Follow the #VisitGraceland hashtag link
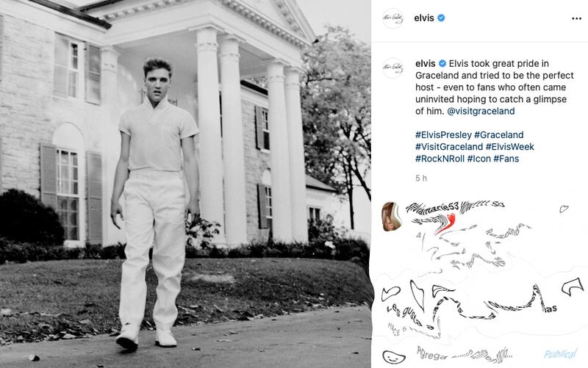 pyautogui.click(x=449, y=146)
